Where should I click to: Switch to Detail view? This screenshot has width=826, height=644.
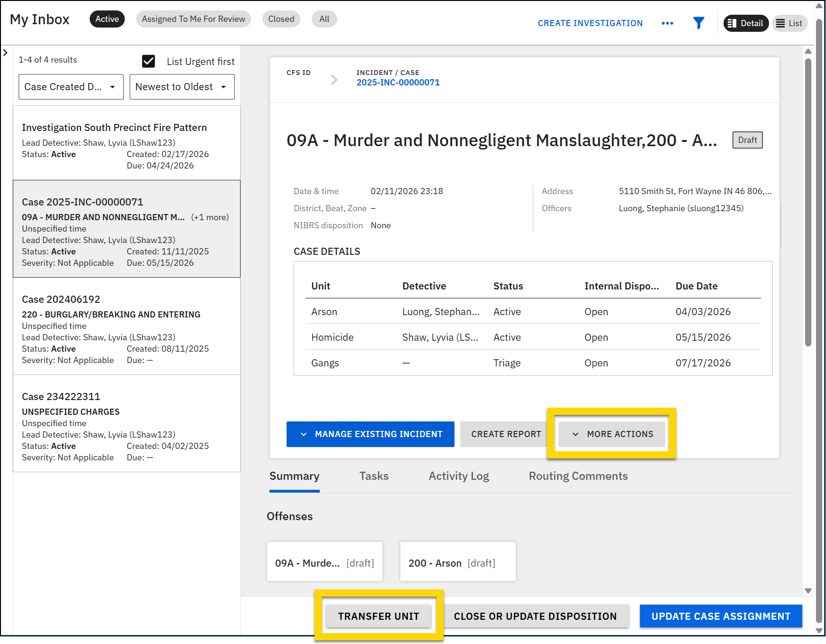(745, 23)
